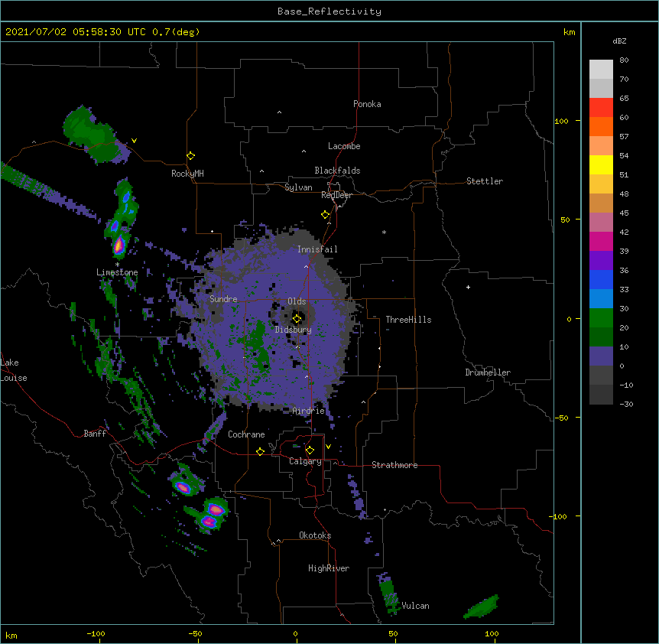Click the Airdrie label

[309, 411]
